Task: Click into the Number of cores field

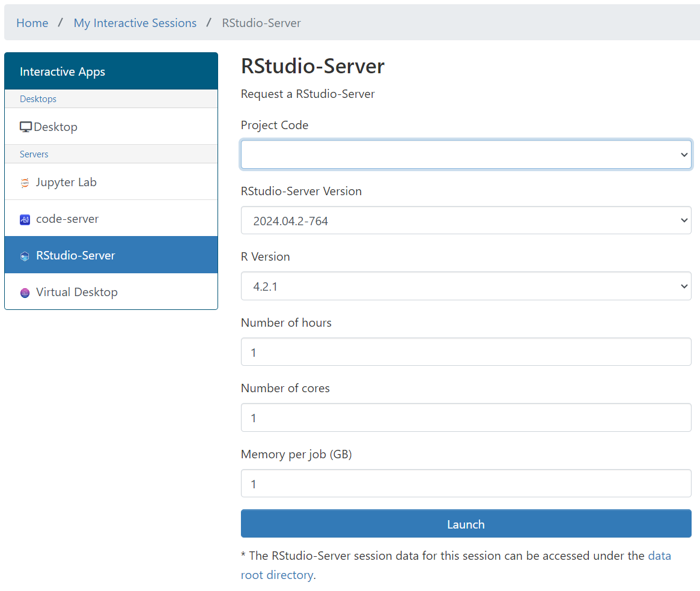Action: tap(466, 417)
